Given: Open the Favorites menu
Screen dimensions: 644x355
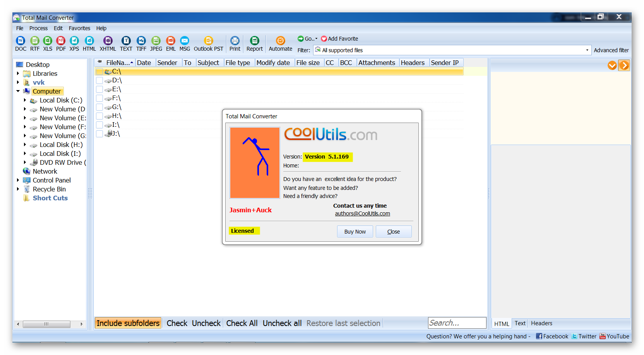Looking at the screenshot, I should pyautogui.click(x=79, y=28).
